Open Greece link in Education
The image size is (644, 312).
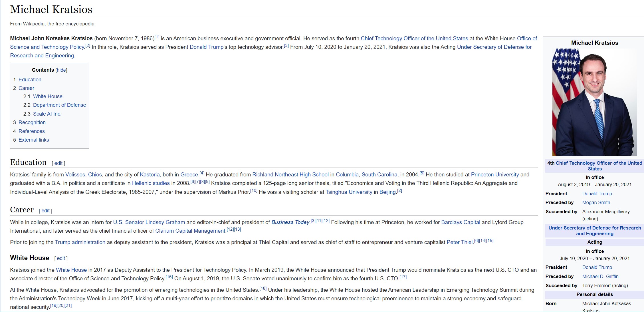pos(189,175)
